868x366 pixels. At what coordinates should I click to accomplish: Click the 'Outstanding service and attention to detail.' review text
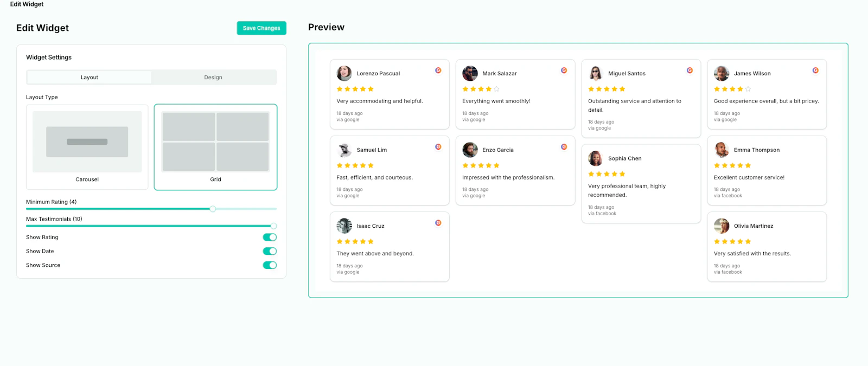pos(635,106)
